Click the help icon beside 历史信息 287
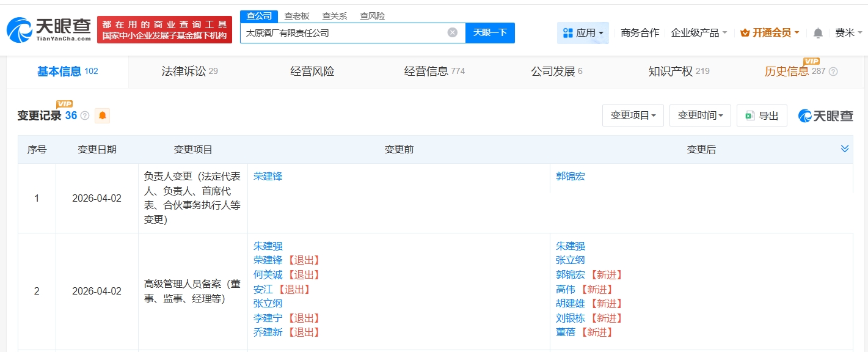868x352 pixels. tap(833, 71)
